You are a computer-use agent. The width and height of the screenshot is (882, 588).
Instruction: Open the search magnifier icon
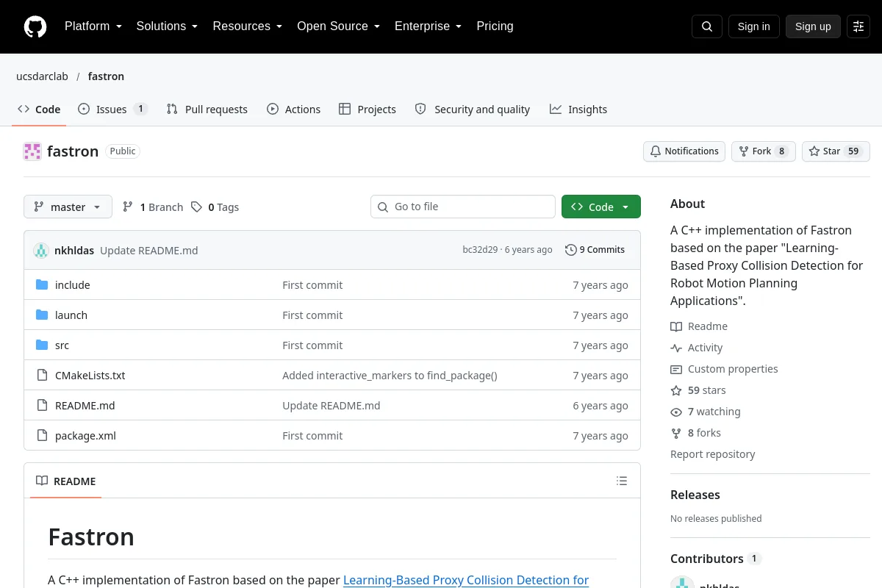[x=707, y=26]
